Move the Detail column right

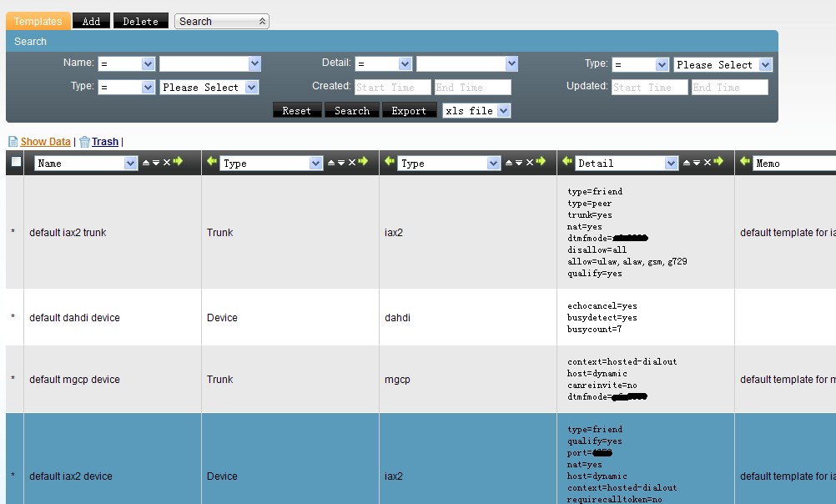718,162
